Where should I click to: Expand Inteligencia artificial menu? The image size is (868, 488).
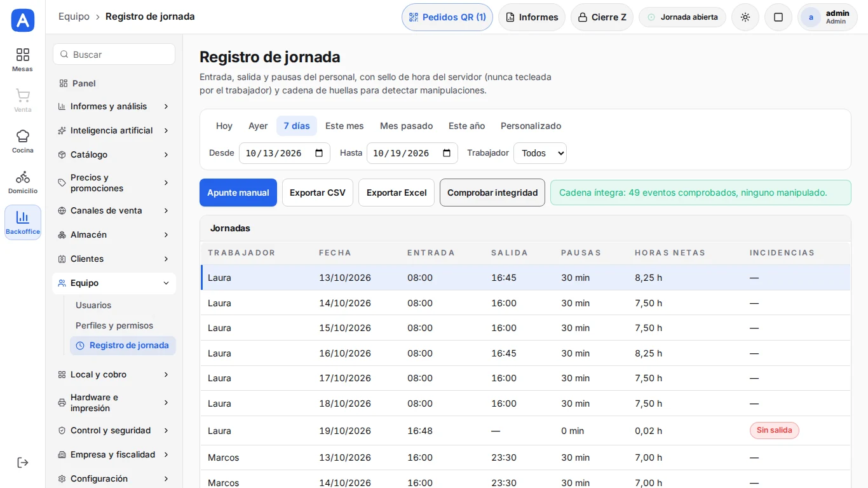point(114,130)
